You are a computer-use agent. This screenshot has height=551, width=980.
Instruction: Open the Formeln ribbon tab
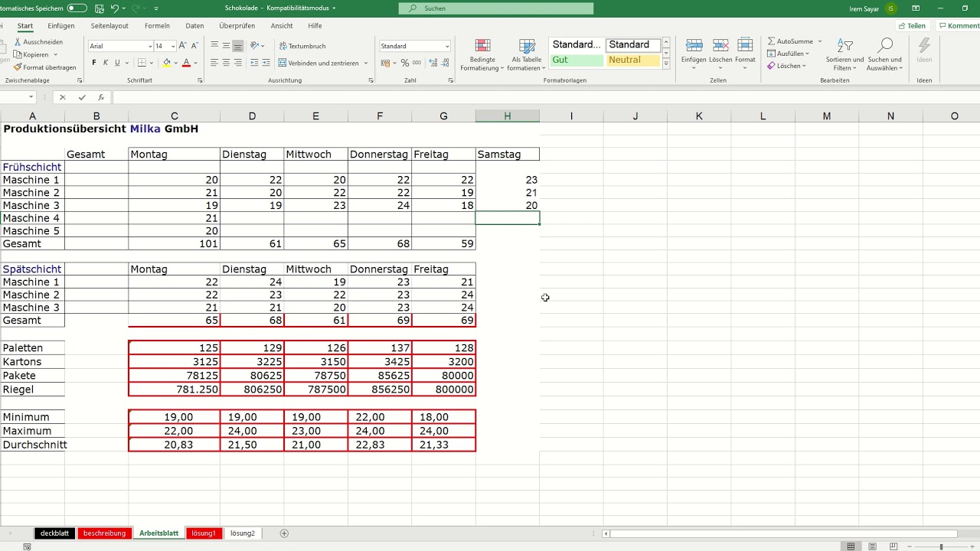point(157,25)
